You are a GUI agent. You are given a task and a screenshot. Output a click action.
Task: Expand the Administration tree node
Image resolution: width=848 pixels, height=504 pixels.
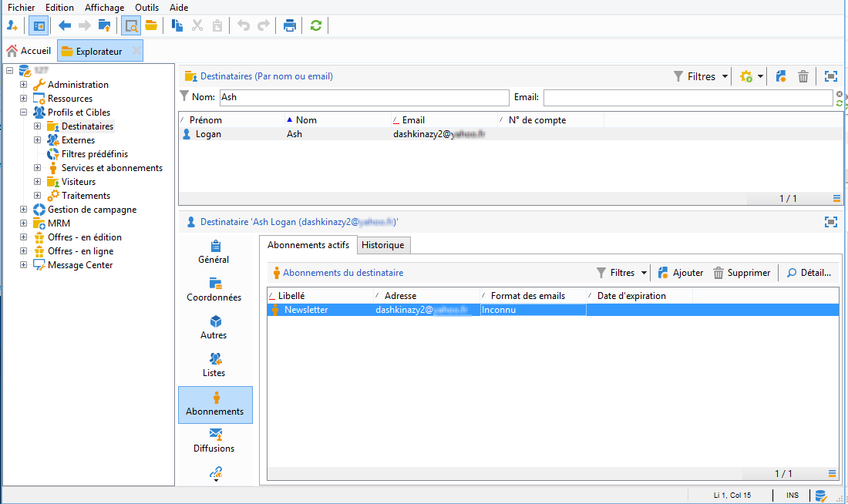pyautogui.click(x=23, y=84)
